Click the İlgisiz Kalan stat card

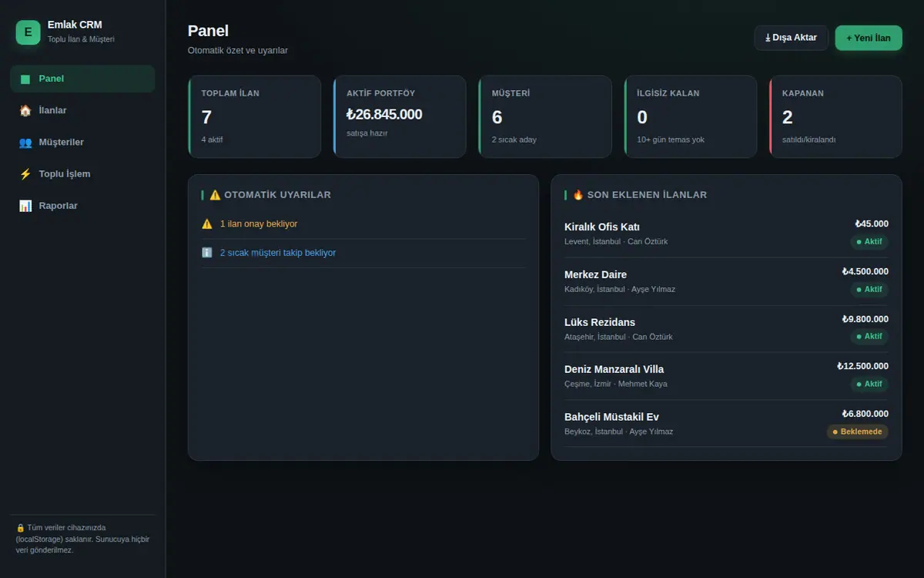tap(691, 116)
